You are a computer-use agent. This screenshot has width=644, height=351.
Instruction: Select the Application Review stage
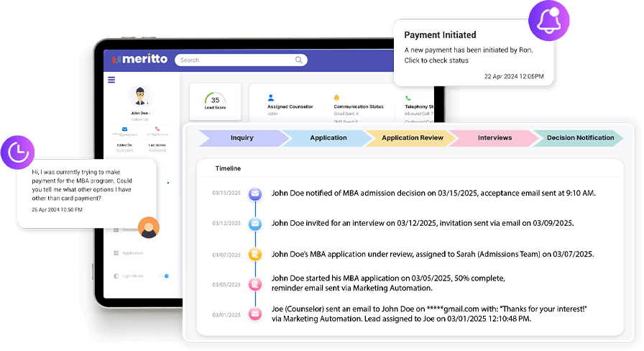[x=413, y=137]
